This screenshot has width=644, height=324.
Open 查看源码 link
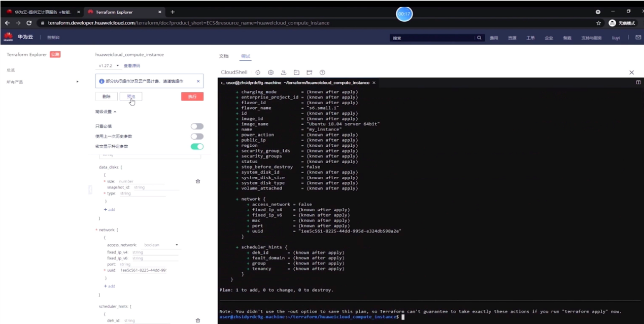click(132, 66)
